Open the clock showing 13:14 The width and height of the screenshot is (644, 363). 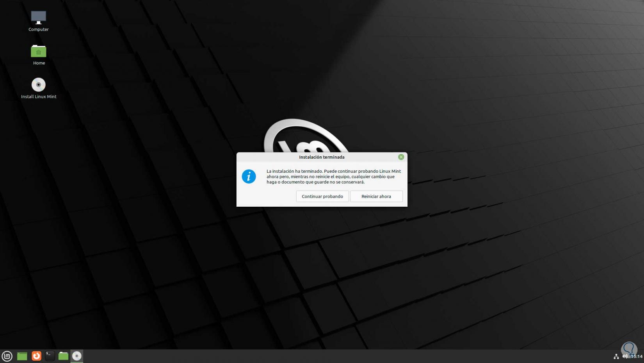pos(637,356)
